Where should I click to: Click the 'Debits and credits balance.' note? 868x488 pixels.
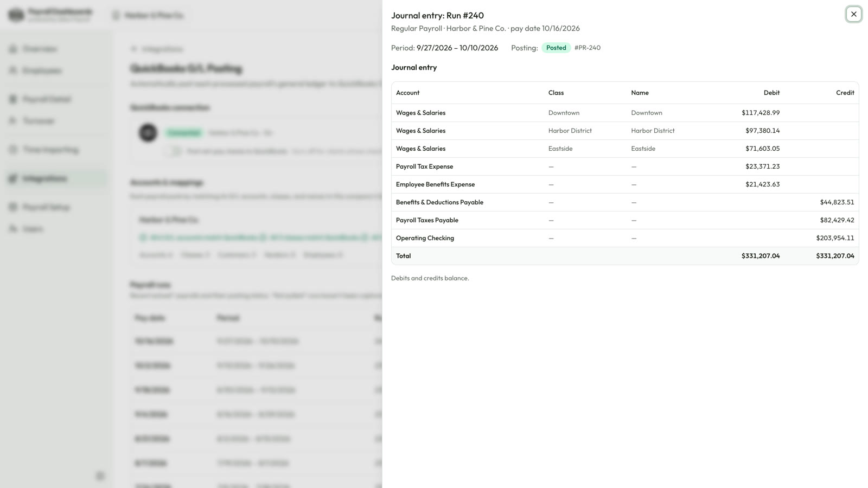[x=430, y=278]
